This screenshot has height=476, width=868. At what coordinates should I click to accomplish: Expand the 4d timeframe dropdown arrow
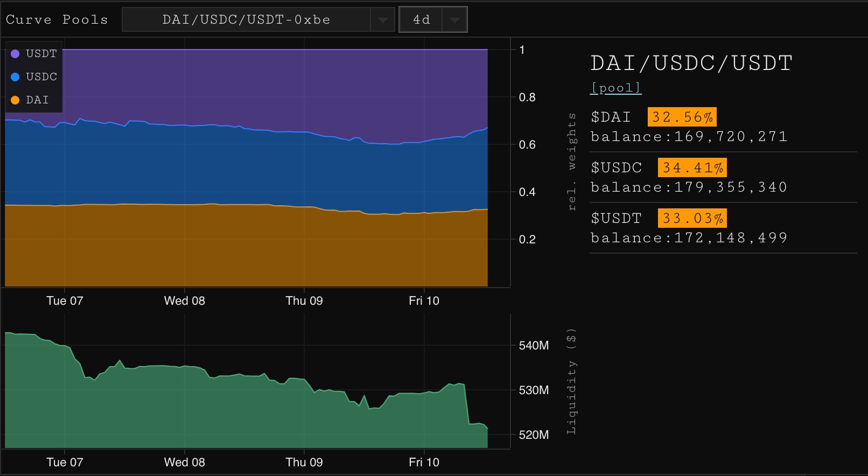click(454, 20)
